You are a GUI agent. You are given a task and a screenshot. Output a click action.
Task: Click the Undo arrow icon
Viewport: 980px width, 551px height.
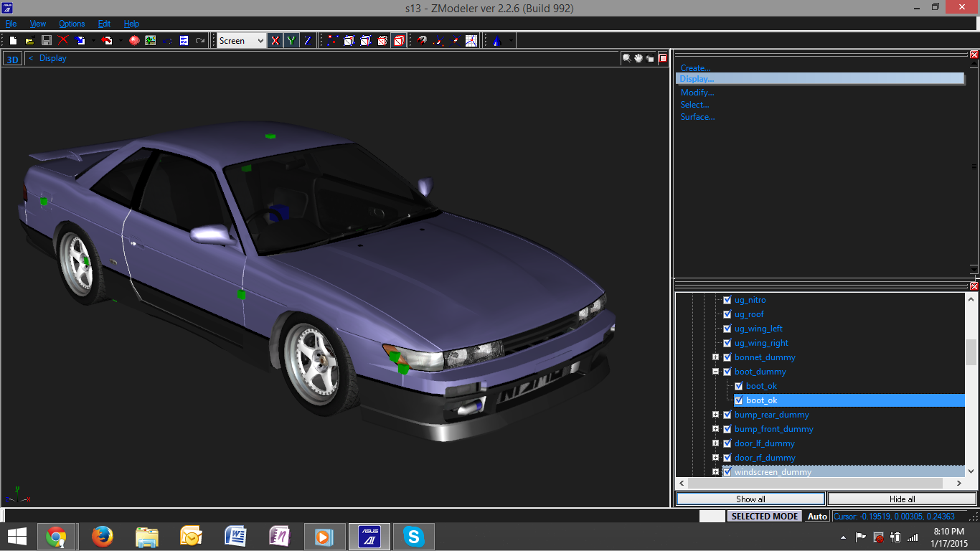tap(168, 41)
